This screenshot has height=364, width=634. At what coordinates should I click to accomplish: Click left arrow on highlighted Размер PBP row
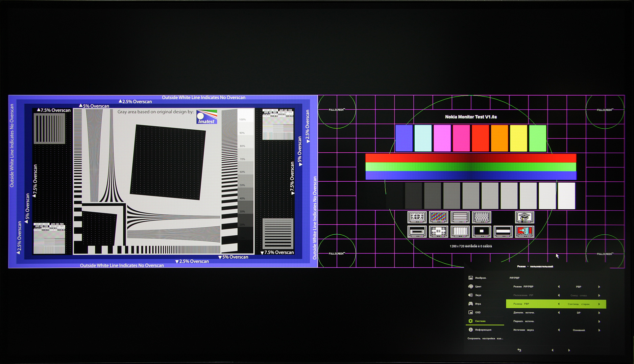[559, 304]
